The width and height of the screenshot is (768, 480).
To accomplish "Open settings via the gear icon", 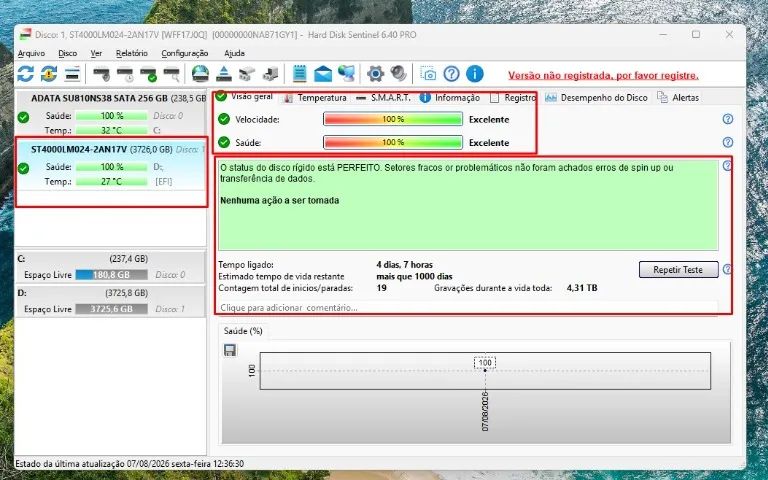I will pos(375,74).
